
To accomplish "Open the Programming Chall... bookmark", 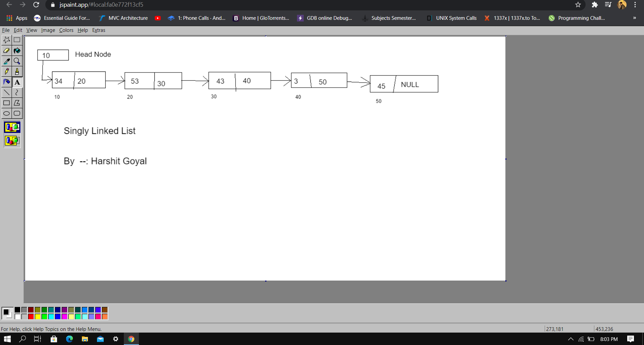I will point(577,18).
